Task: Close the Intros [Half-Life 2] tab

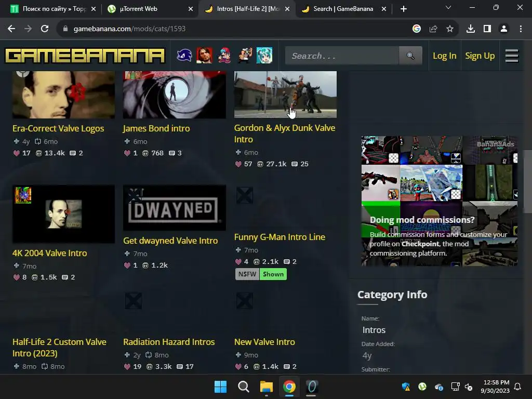Action: pyautogui.click(x=287, y=9)
